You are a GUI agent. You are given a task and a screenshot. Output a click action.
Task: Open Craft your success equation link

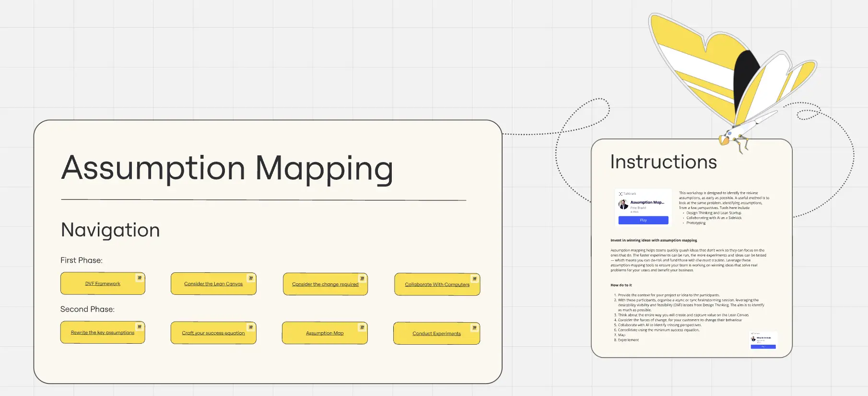coord(213,333)
